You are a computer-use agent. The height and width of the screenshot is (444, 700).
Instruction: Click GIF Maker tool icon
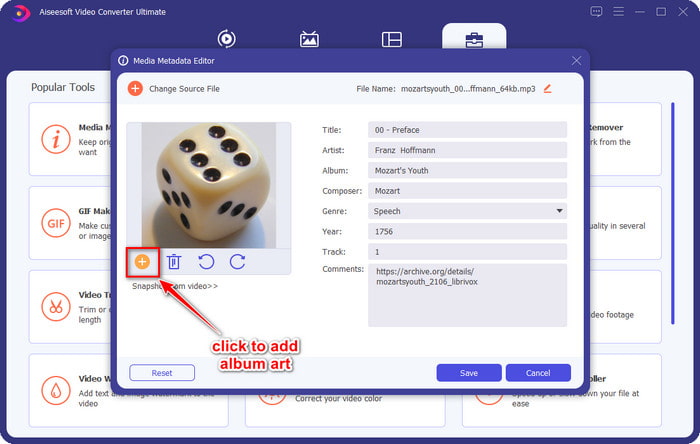point(56,223)
